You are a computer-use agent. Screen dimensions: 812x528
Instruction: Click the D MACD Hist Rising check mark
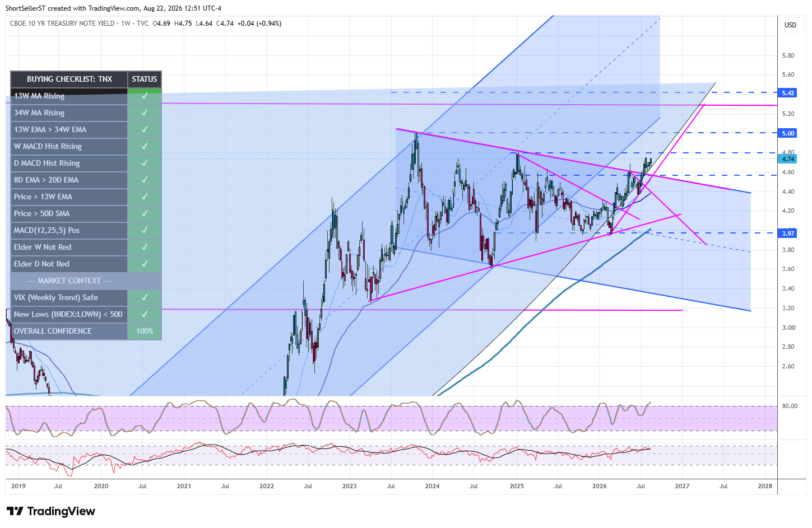click(145, 163)
